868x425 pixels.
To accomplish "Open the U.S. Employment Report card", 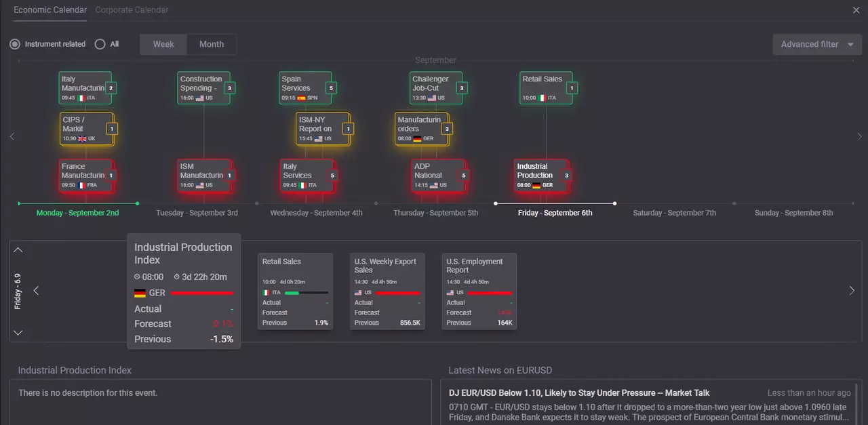I will tap(479, 291).
